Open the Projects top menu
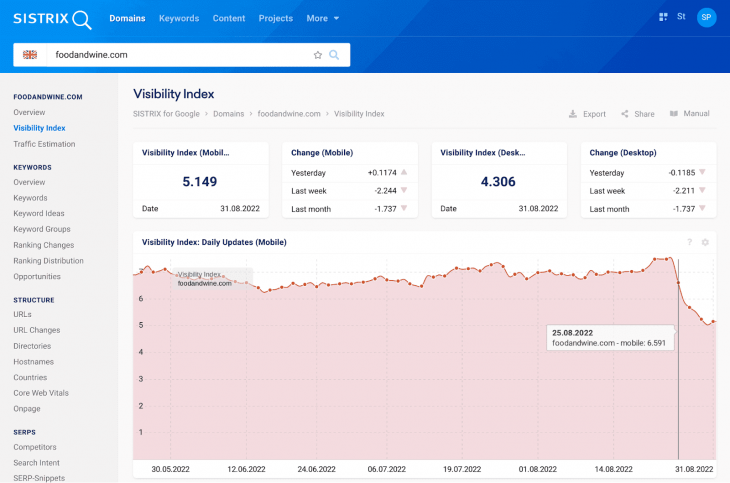Screen dimensions: 730x483 [x=275, y=18]
